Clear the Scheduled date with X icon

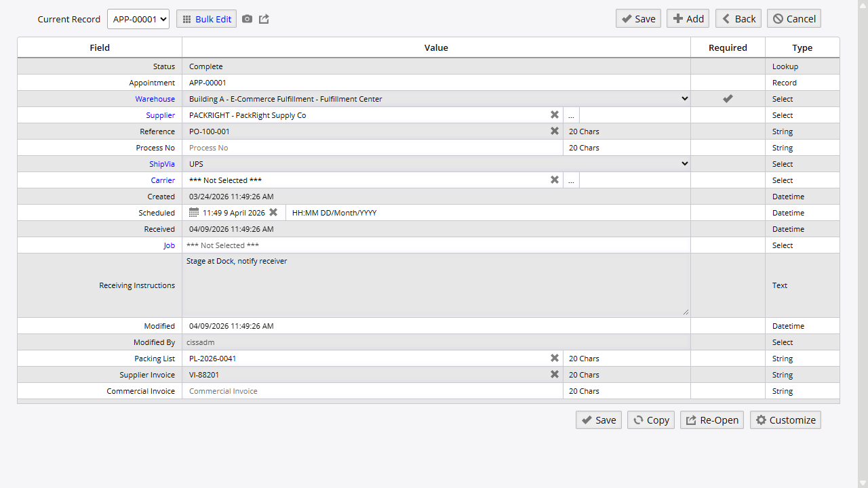click(x=273, y=213)
